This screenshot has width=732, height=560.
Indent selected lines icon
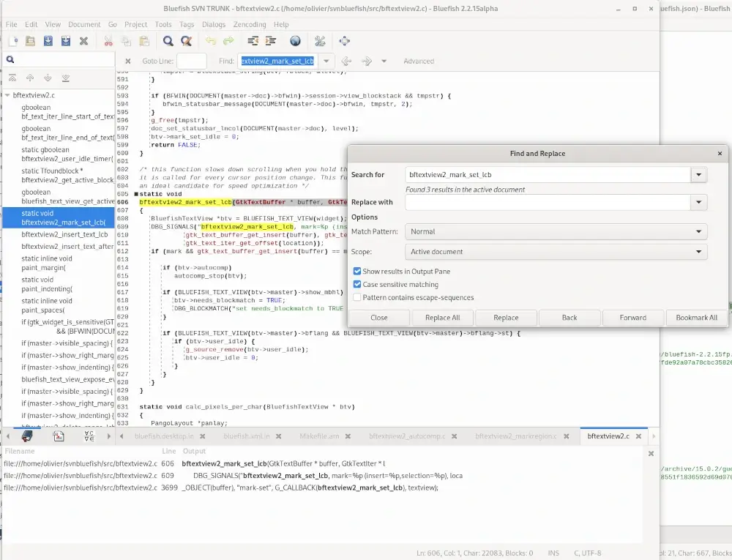(270, 41)
